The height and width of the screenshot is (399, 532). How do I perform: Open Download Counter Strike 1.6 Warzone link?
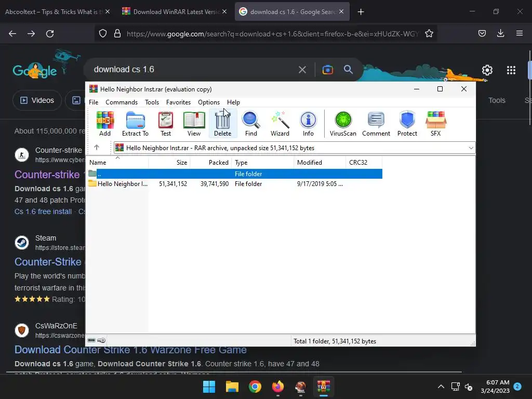pos(130,350)
